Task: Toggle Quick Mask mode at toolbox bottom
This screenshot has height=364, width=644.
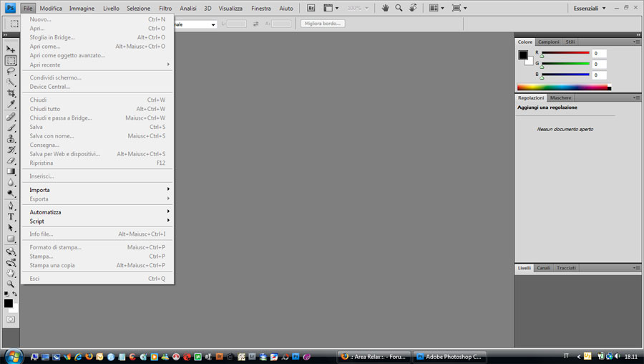Action: pos(11,319)
